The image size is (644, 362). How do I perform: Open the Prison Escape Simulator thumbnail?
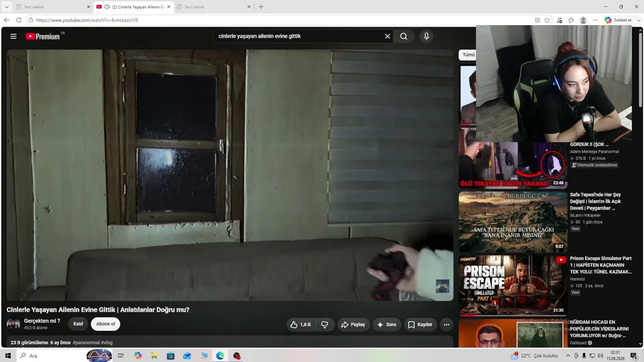513,286
